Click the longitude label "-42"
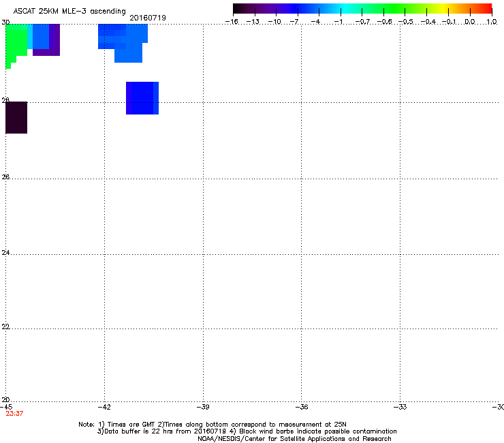This screenshot has width=504, height=443. point(104,407)
